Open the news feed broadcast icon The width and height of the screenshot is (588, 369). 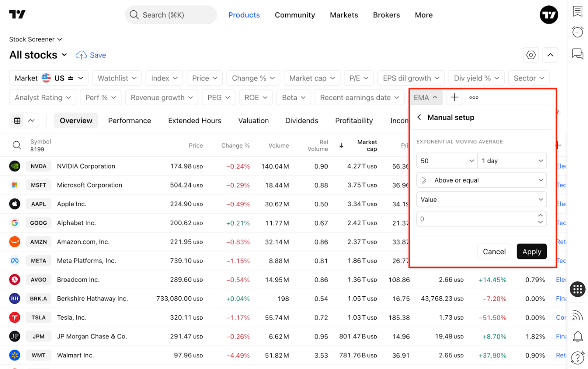(x=577, y=315)
